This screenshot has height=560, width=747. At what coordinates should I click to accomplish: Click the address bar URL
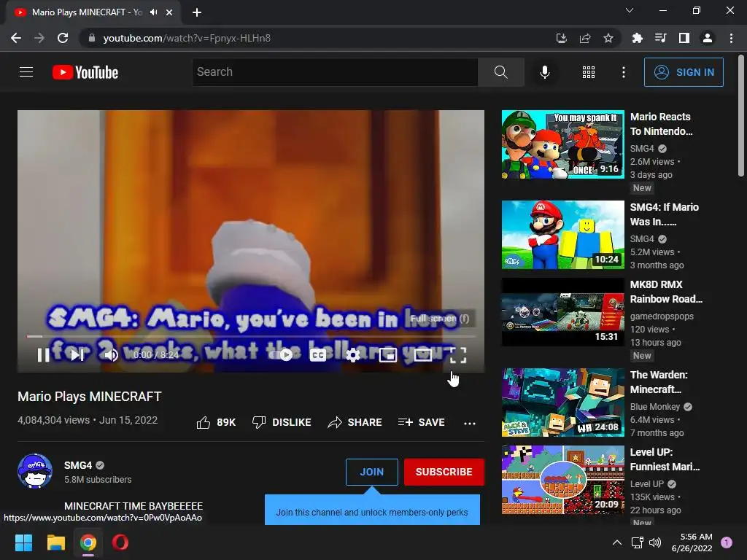click(x=187, y=38)
